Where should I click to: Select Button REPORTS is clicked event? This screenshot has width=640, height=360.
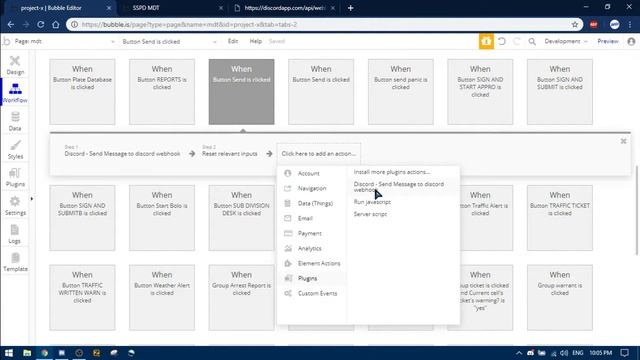click(162, 92)
